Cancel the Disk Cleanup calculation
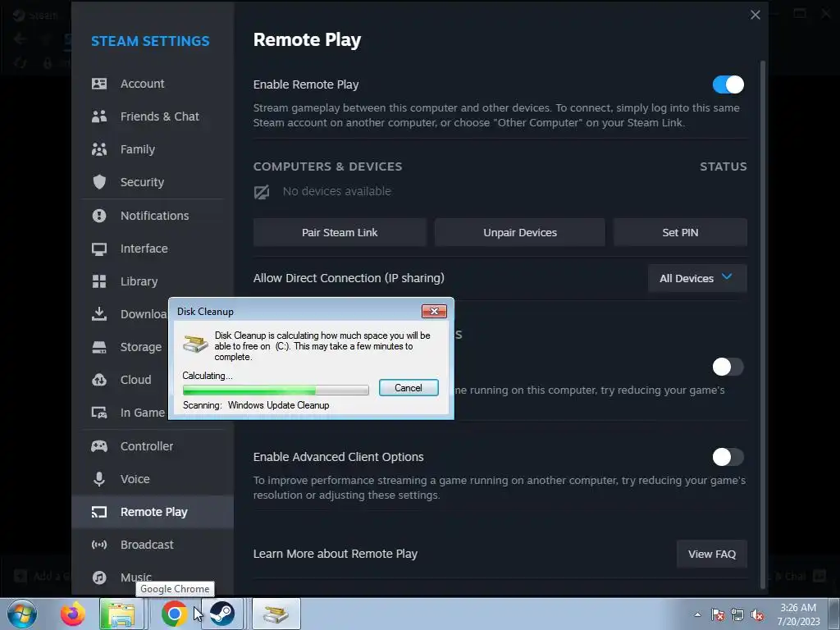The width and height of the screenshot is (840, 630). (409, 388)
